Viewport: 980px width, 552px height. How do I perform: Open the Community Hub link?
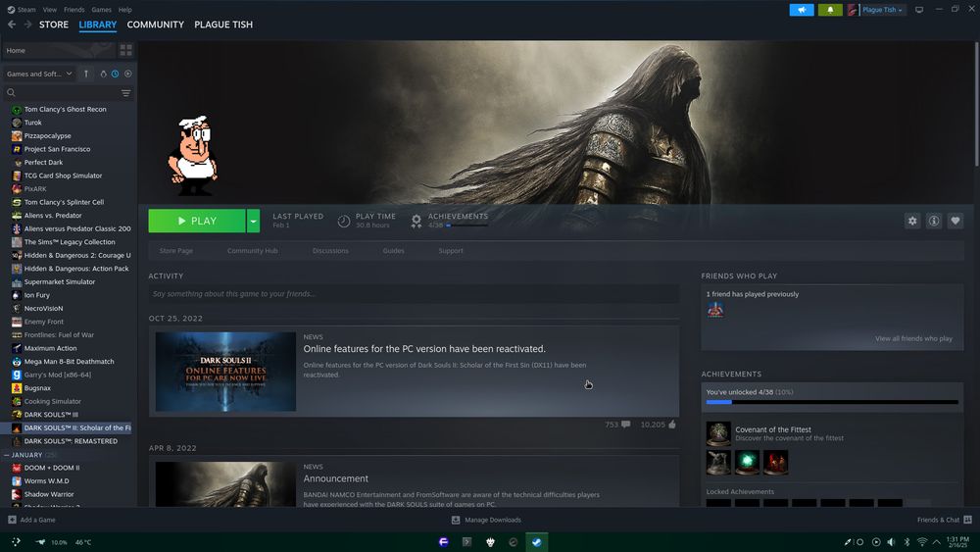pos(253,251)
